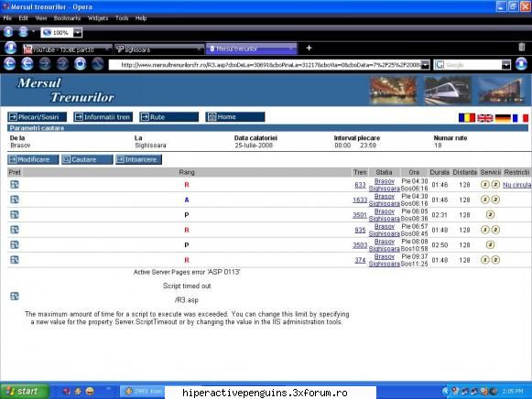Select the German flag icon
The height and width of the screenshot is (399, 532).
point(503,118)
